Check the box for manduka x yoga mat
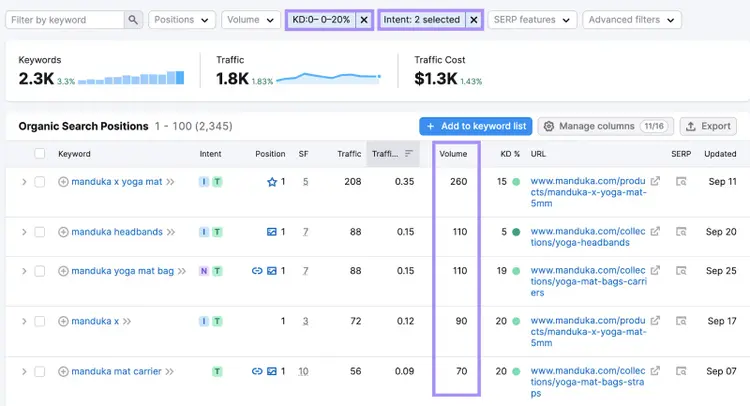The width and height of the screenshot is (750, 406). tap(40, 182)
